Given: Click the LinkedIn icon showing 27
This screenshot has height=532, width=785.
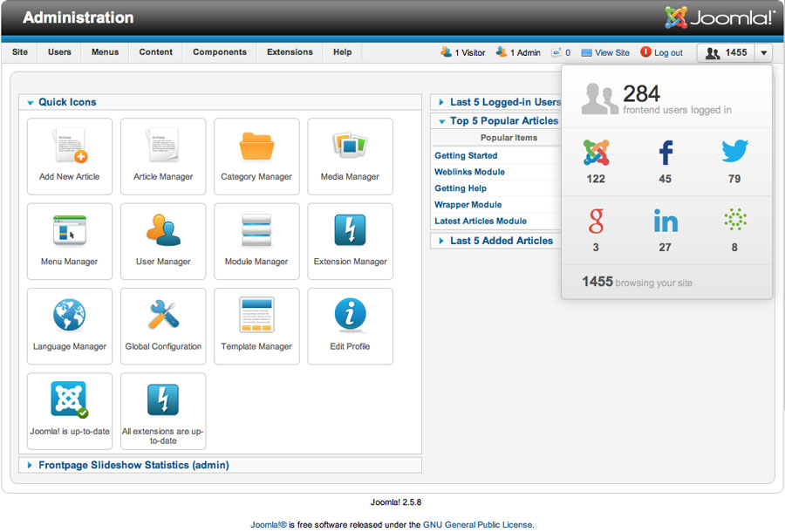Looking at the screenshot, I should click(666, 222).
